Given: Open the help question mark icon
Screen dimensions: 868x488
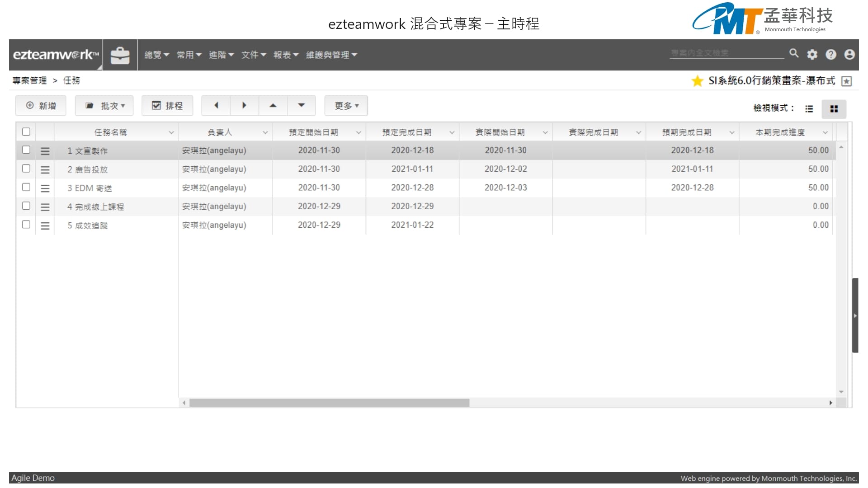Looking at the screenshot, I should tap(831, 55).
